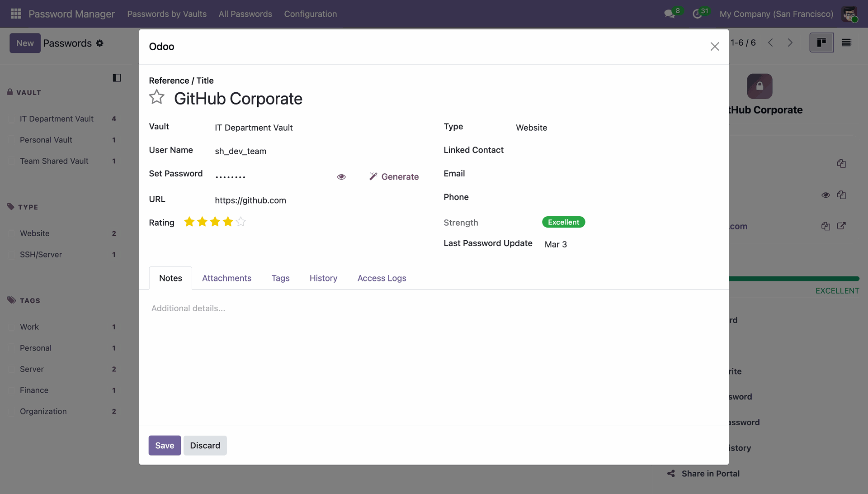Save the password record
The height and width of the screenshot is (494, 868).
tap(165, 446)
